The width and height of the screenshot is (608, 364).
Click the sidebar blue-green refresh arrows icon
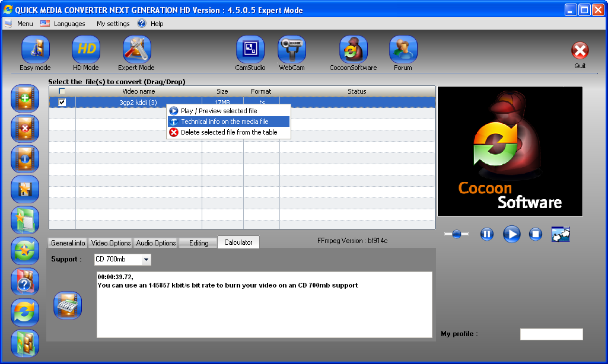pos(25,312)
